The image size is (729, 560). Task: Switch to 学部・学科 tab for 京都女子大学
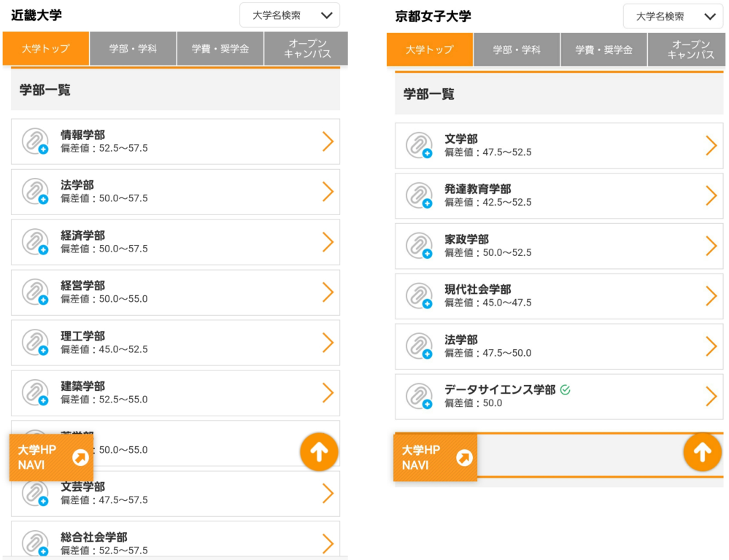point(517,50)
